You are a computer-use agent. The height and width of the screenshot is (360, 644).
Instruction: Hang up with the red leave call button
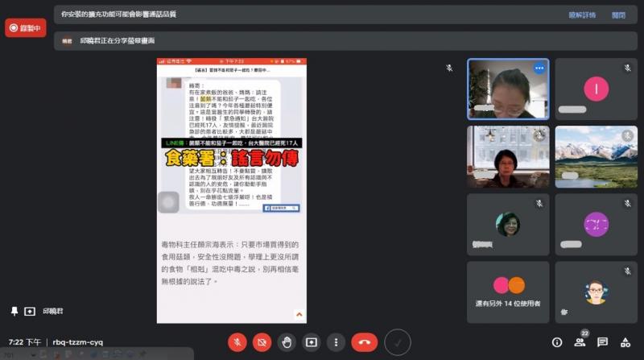coord(364,342)
